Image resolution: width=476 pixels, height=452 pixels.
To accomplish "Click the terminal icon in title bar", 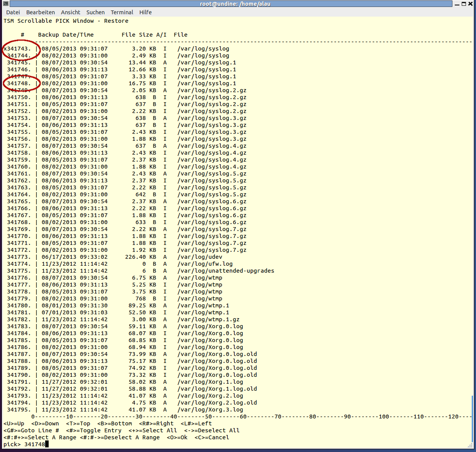I will (x=5, y=4).
